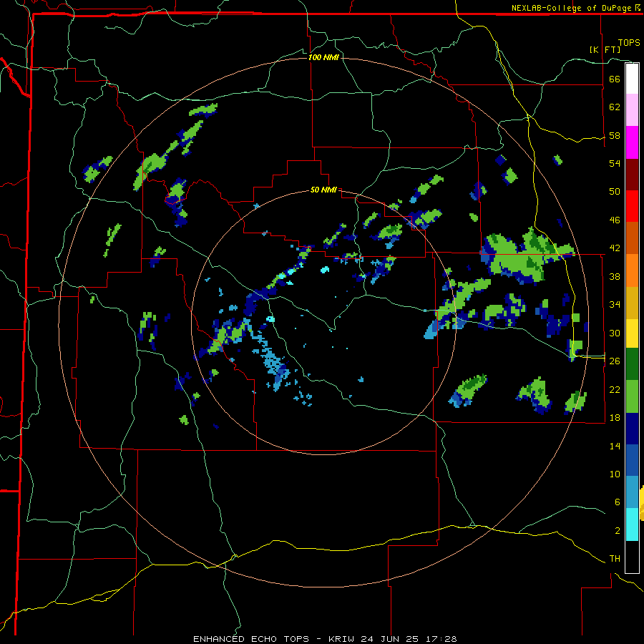This screenshot has width=644, height=644.
Task: Click the TH threshold label
Action: (x=615, y=559)
